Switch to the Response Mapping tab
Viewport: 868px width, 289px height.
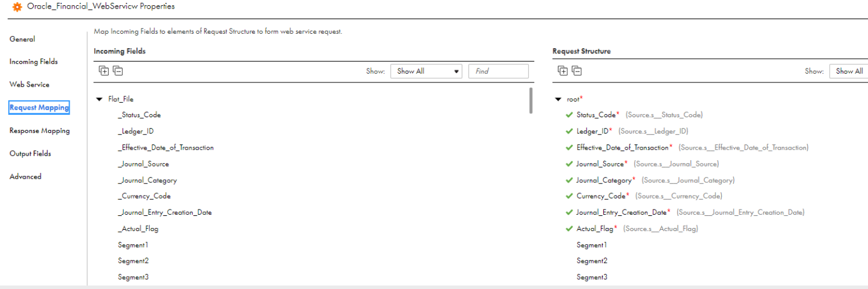tap(39, 131)
